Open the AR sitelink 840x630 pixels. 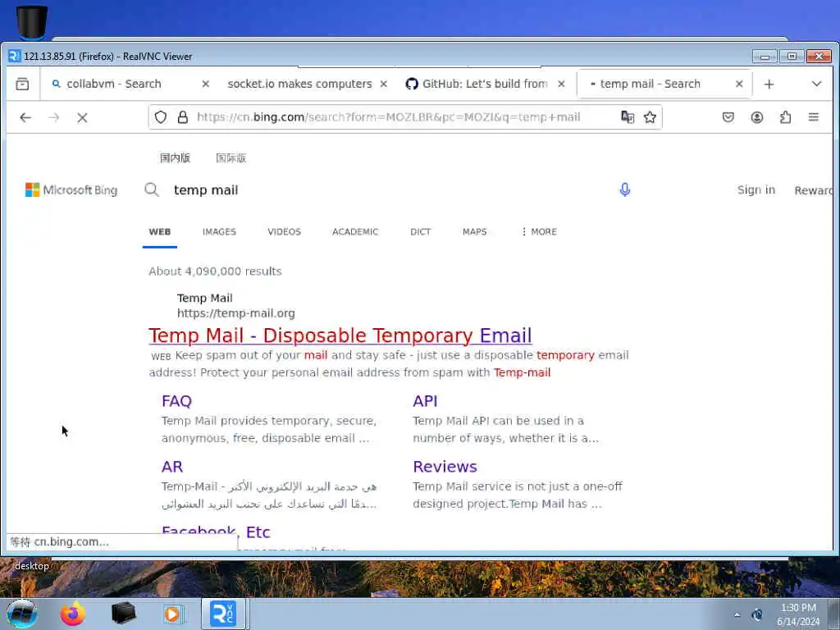(172, 467)
